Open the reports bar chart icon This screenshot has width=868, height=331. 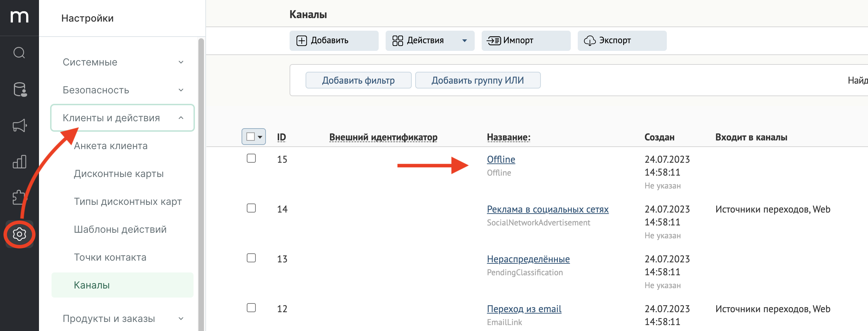(19, 162)
